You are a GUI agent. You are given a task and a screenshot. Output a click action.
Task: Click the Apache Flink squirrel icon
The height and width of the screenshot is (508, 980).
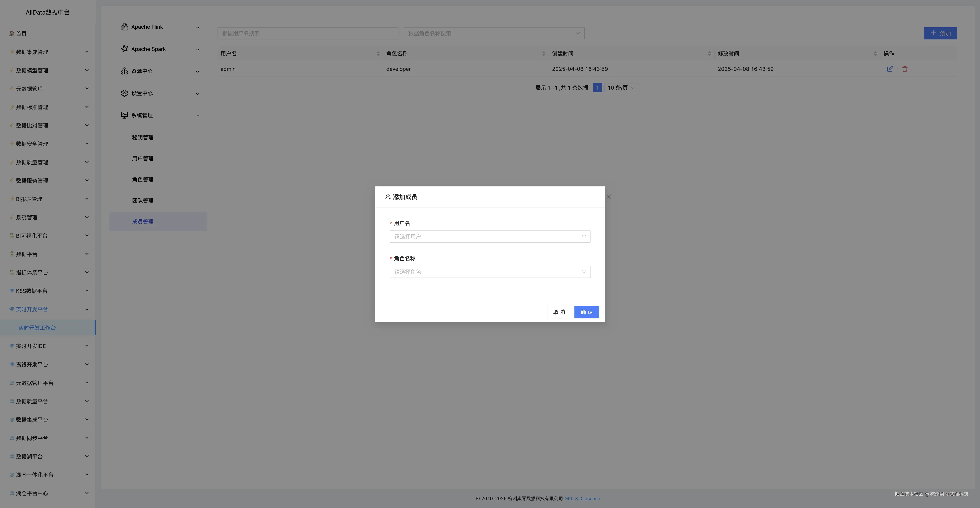[x=124, y=27]
